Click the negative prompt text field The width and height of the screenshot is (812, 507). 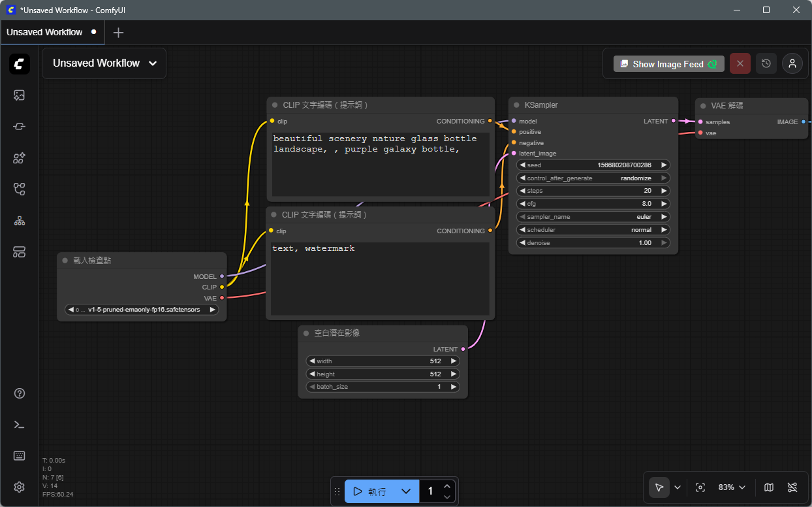pos(380,278)
